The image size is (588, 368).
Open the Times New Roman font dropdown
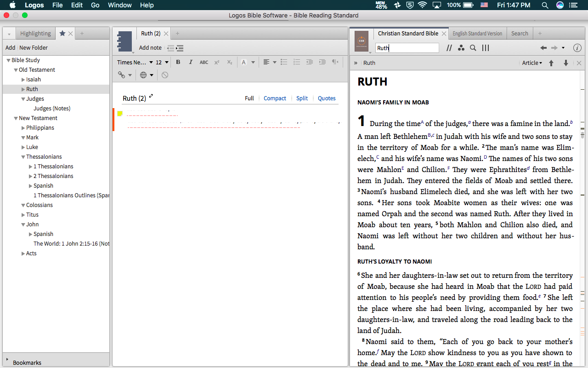135,62
